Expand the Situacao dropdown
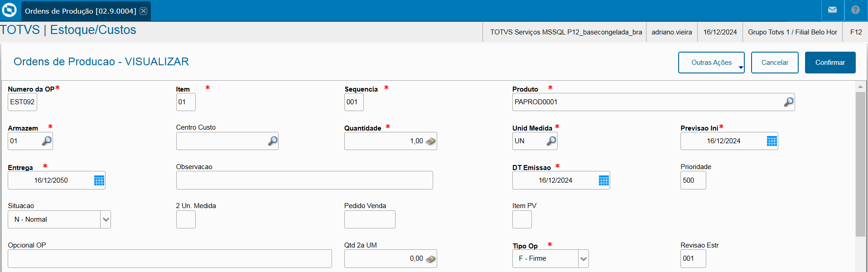Viewport: 868px width, 272px height. pyautogui.click(x=106, y=219)
